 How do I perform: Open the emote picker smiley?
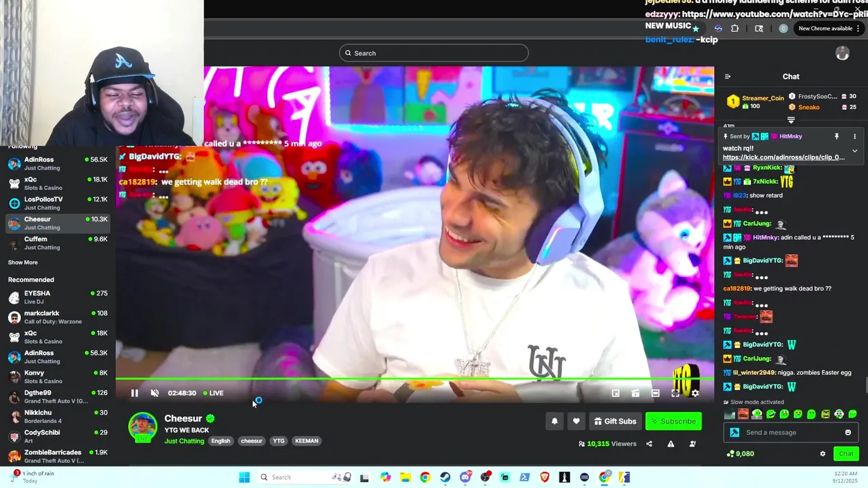848,432
